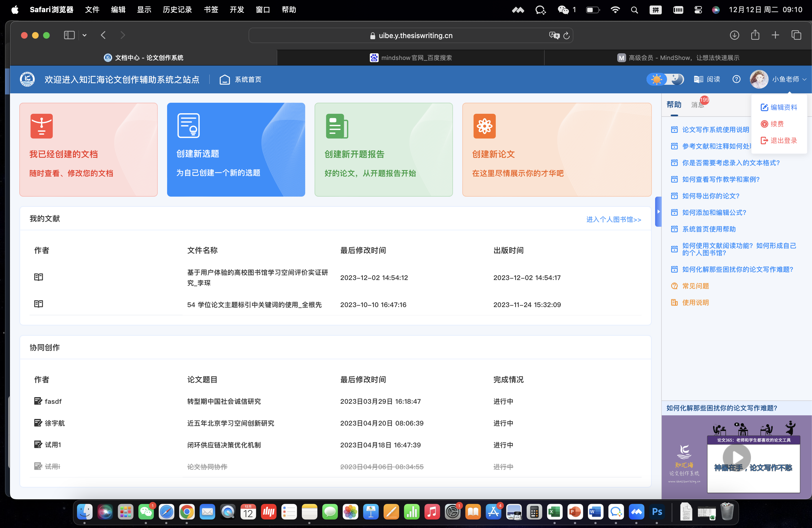Viewport: 812px width, 528px height.
Task: Open the 阅读 reading icon in header
Action: point(698,79)
